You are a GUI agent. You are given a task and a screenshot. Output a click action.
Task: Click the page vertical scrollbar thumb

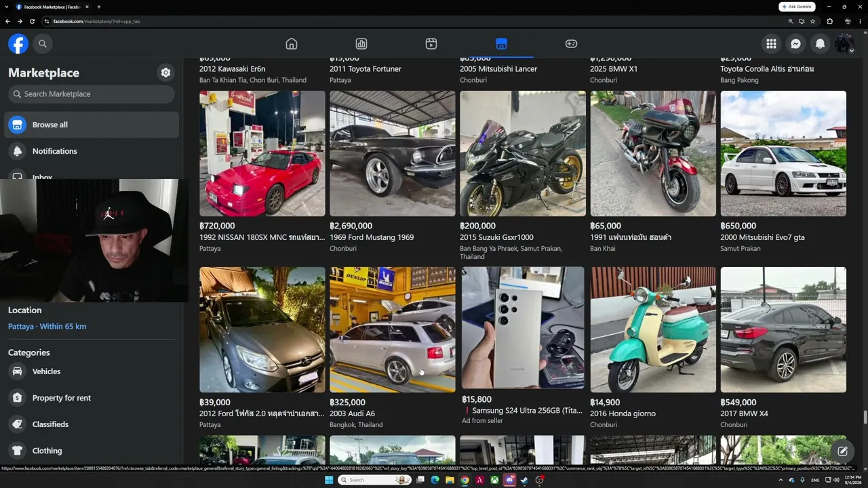point(865,417)
